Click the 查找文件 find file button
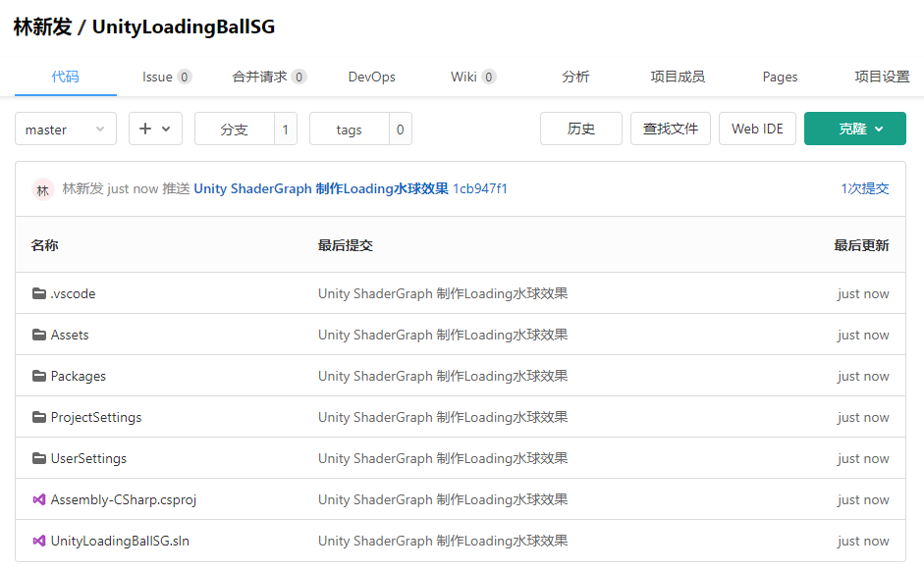The width and height of the screenshot is (924, 571). 671,129
